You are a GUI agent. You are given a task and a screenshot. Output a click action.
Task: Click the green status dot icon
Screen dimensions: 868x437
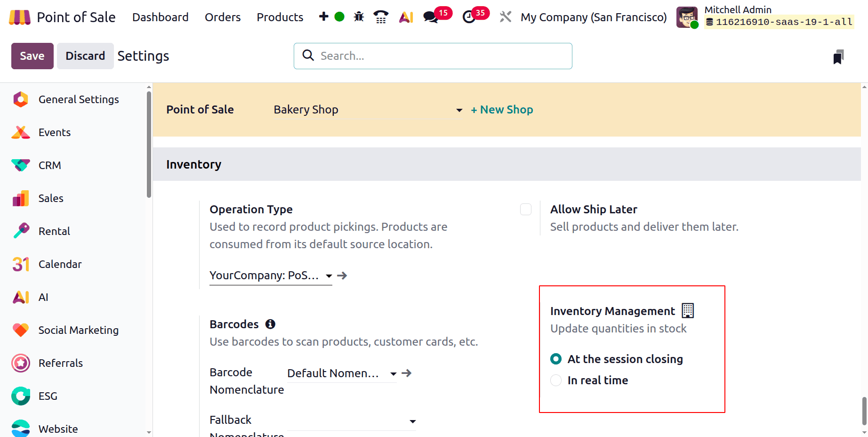(x=339, y=17)
